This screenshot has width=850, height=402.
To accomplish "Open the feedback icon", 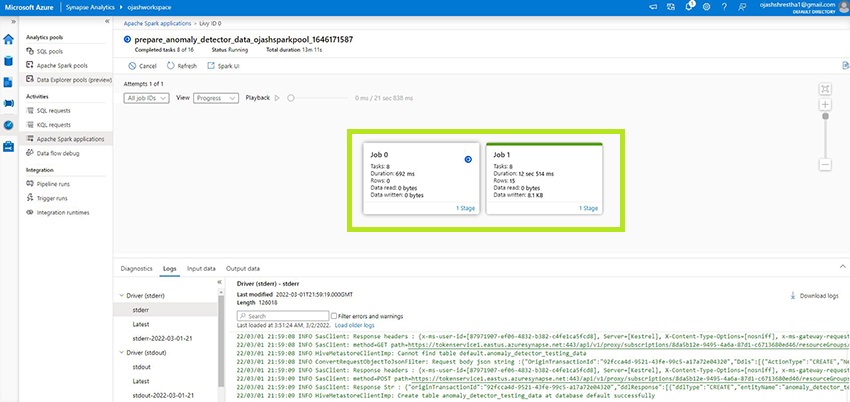I will coord(742,7).
